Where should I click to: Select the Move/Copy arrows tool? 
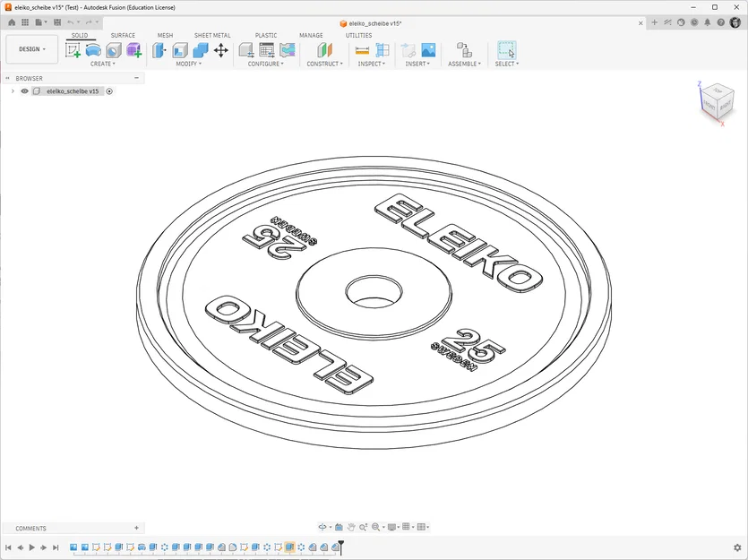(x=221, y=50)
